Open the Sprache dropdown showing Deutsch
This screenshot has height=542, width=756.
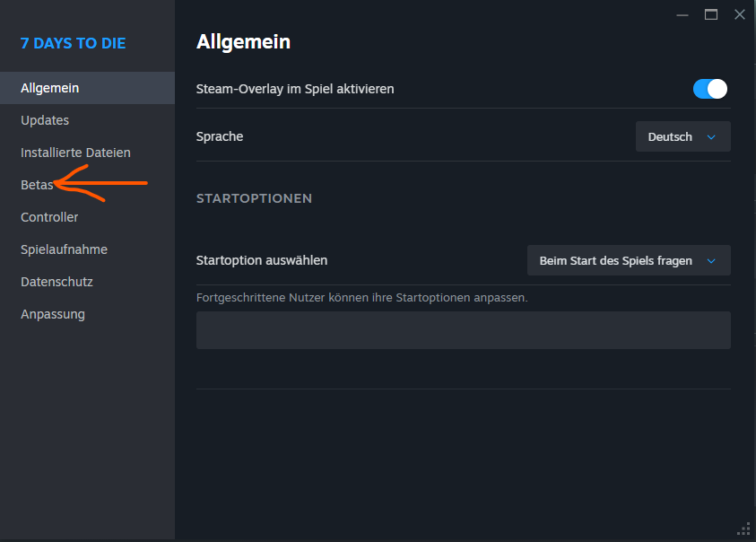click(682, 136)
